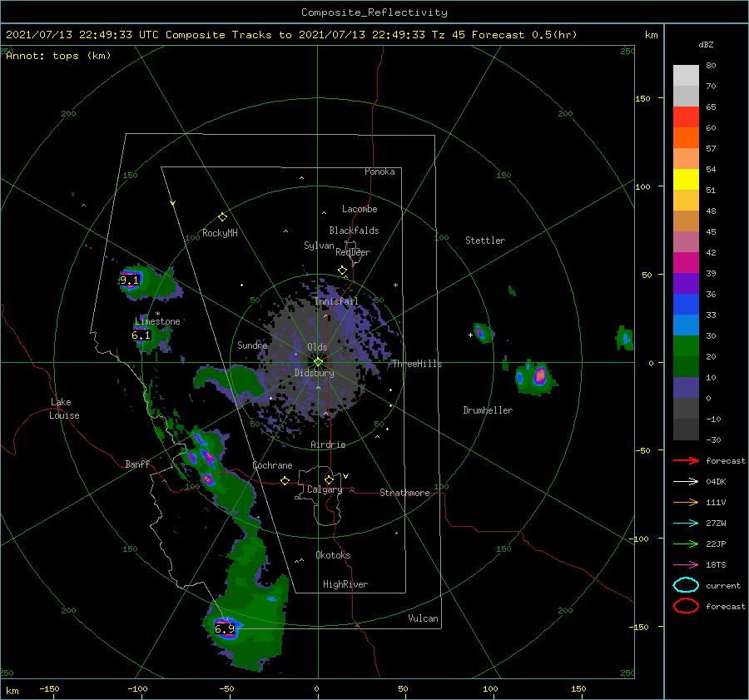This screenshot has width=749, height=700.
Task: Select the yellow diamond marker at Cochrane
Action: [285, 480]
